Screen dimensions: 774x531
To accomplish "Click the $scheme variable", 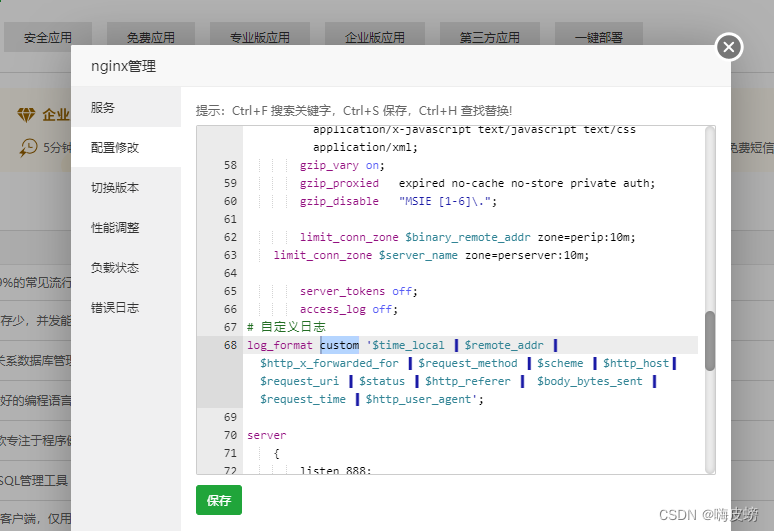I will pyautogui.click(x=560, y=364).
